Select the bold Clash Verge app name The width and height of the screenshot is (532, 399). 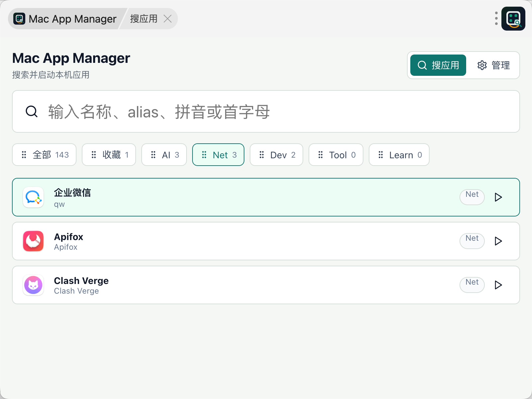click(81, 281)
